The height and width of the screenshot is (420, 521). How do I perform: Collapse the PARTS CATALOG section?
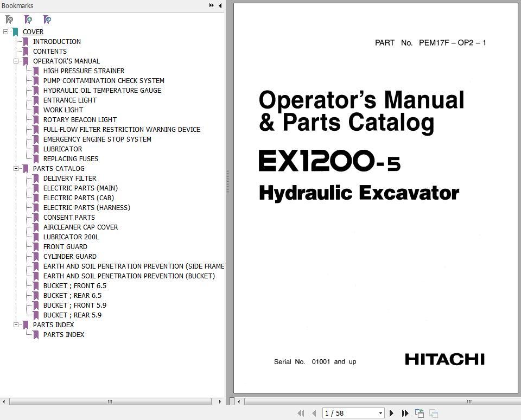16,168
